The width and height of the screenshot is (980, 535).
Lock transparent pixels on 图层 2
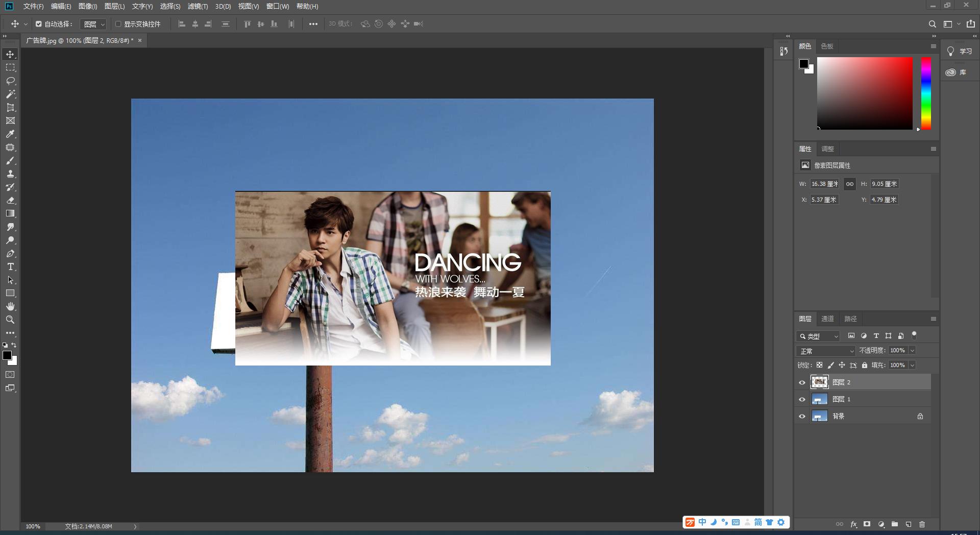pyautogui.click(x=819, y=365)
